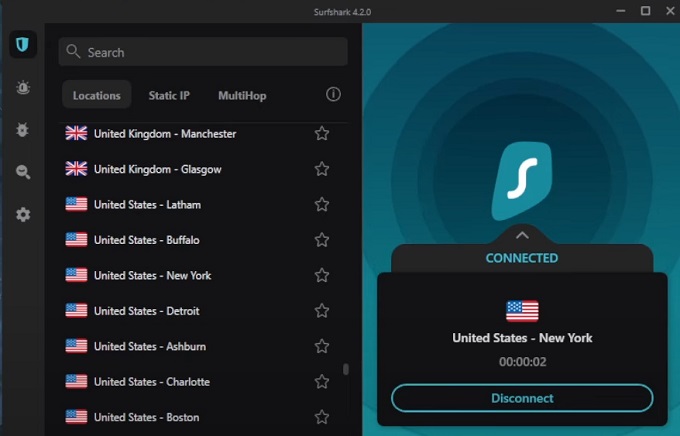Click the US flag next to Latham
Viewport: 680px width, 436px height.
(76, 204)
